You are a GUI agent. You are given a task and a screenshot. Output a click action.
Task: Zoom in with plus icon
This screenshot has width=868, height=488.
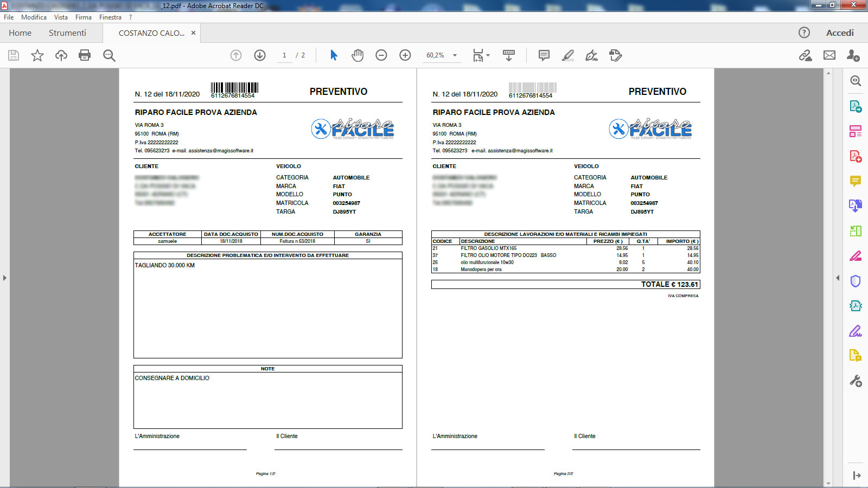tap(405, 55)
